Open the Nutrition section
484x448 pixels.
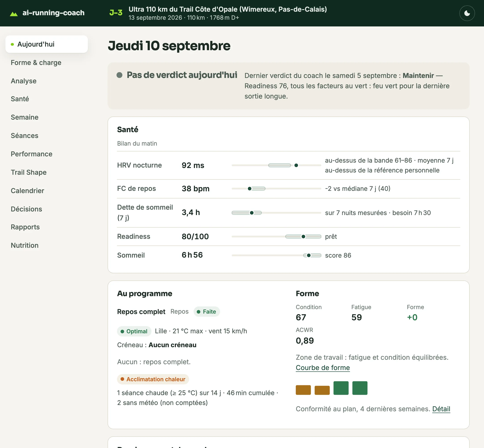click(x=24, y=245)
